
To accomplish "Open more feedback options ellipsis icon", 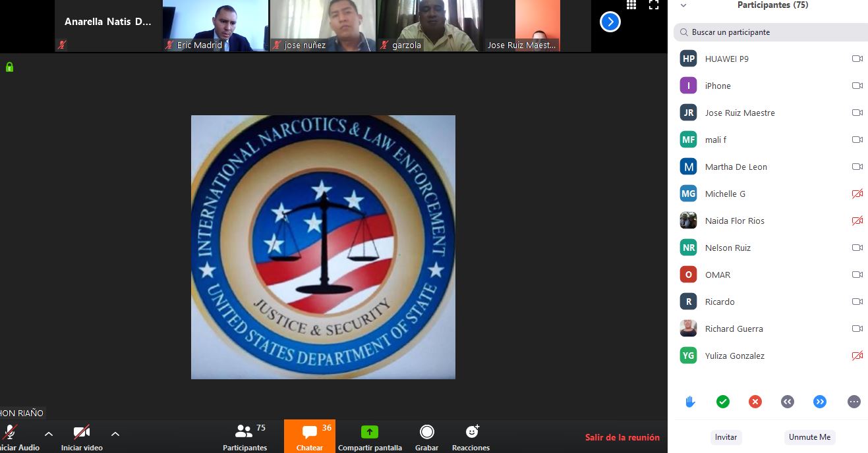I will (854, 402).
